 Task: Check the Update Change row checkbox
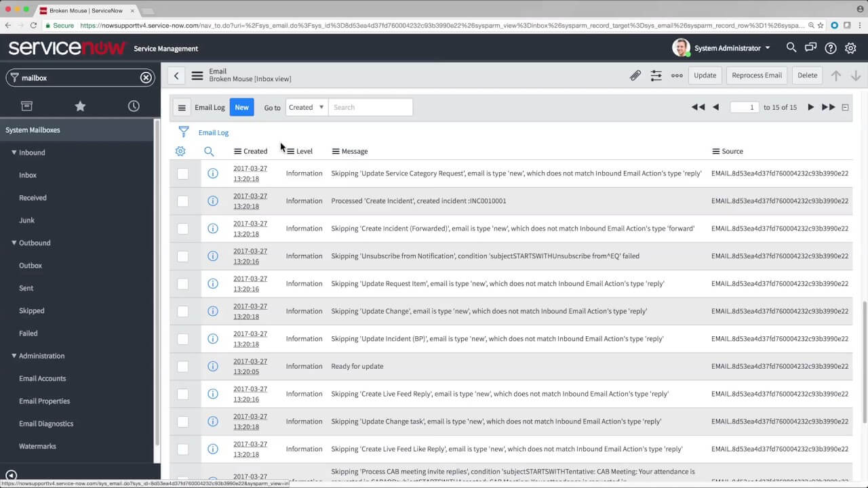[182, 311]
